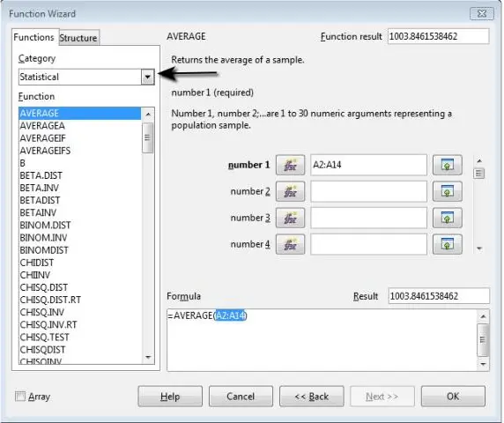The image size is (504, 423).
Task: Click formula box scrollbar down arrow
Action: pos(483,364)
